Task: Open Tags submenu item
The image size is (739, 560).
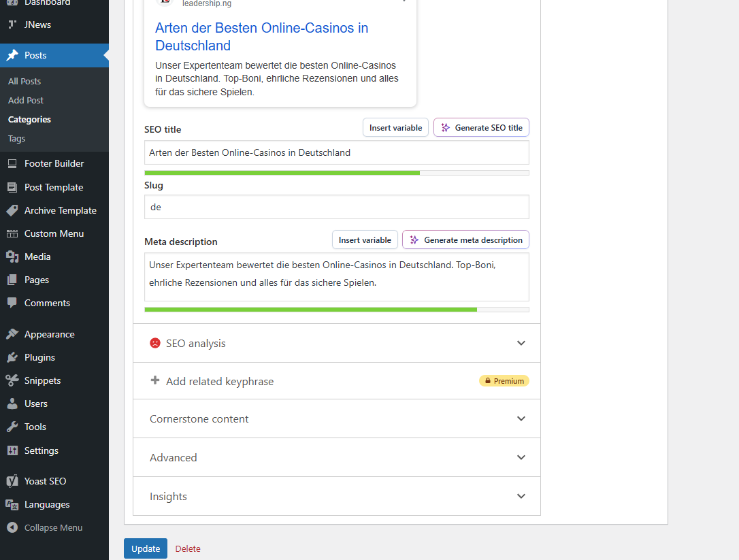Action: tap(16, 139)
